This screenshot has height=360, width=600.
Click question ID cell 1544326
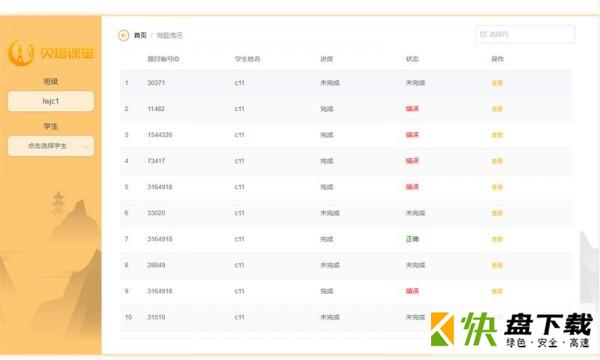(160, 135)
